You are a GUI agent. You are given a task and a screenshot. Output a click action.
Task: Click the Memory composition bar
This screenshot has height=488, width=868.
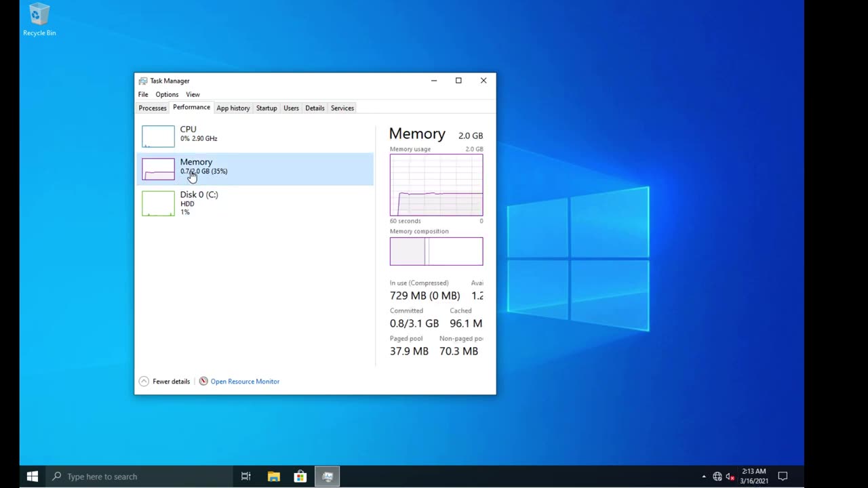(437, 251)
